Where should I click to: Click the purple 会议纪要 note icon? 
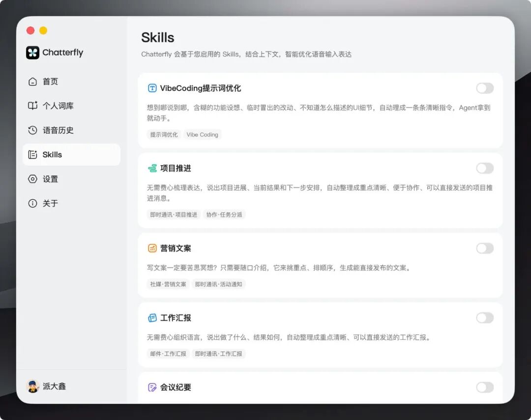pos(152,387)
